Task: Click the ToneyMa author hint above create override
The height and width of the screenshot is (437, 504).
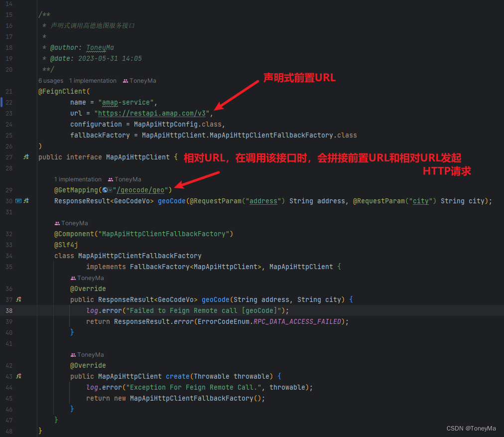Action: click(x=87, y=355)
